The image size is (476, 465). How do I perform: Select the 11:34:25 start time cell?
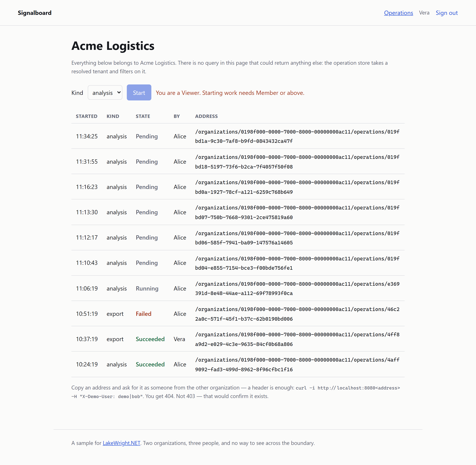87,136
